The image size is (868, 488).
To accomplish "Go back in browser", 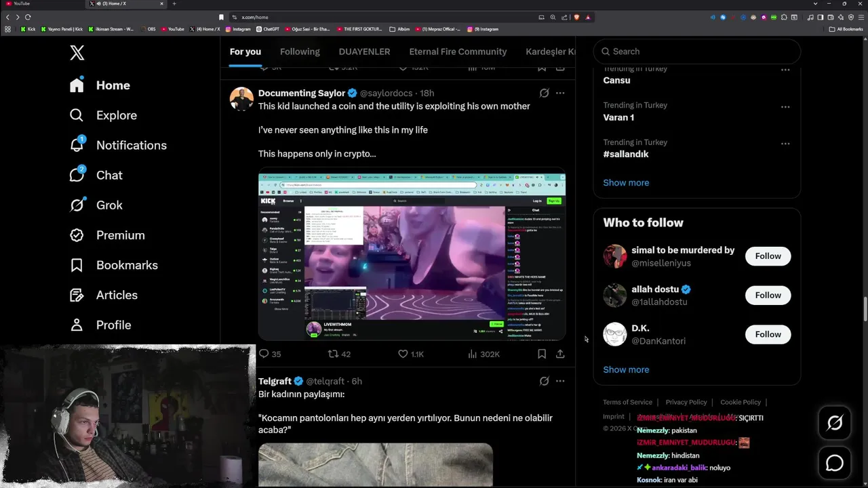I will click(x=7, y=17).
